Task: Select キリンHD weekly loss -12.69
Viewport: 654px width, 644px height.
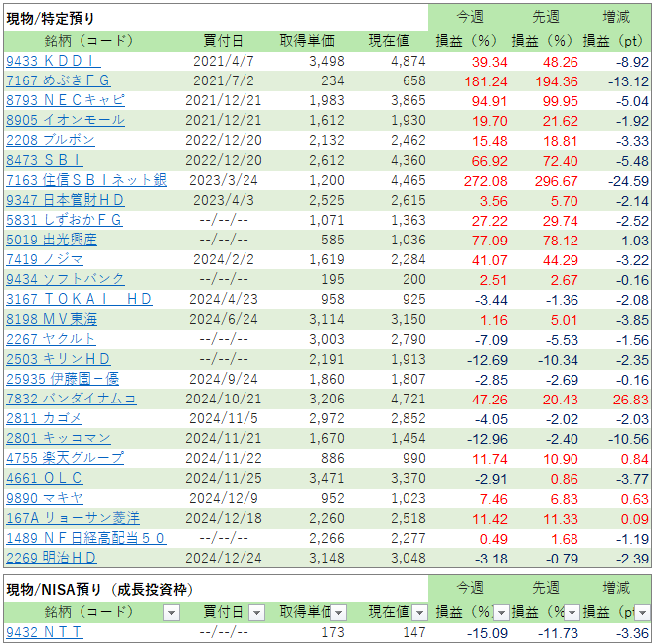Action: (487, 360)
